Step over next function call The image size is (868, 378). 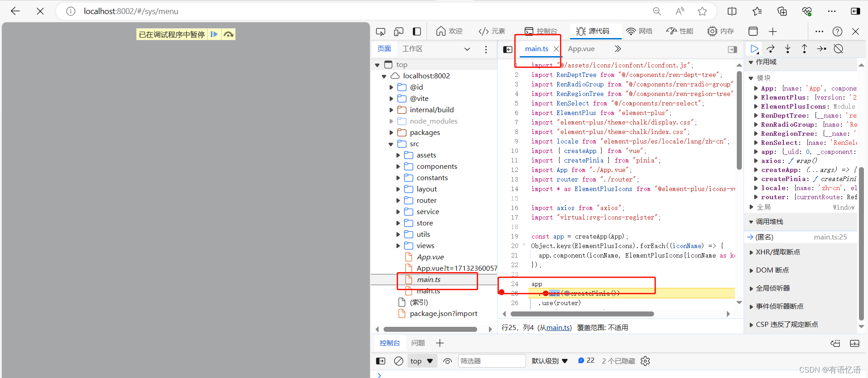[771, 49]
